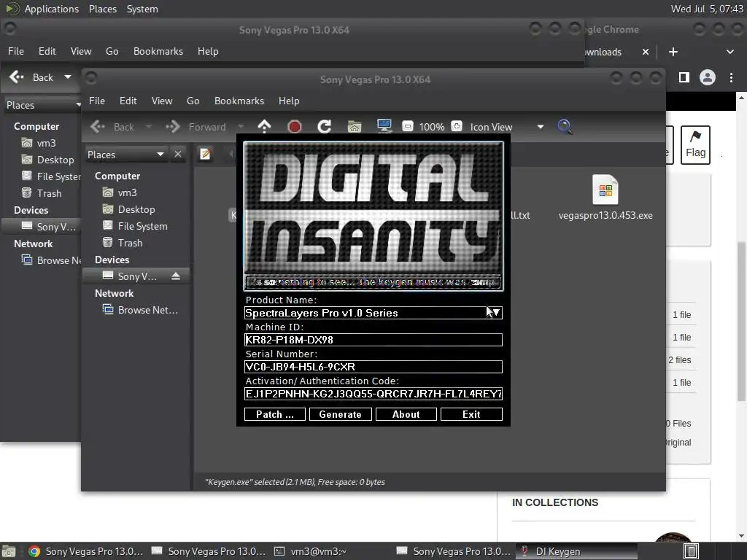Open the Icon View dropdown

pos(507,127)
